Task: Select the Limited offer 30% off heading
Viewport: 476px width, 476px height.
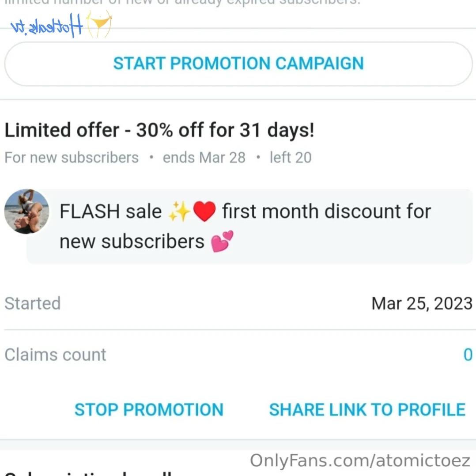Action: click(x=159, y=130)
